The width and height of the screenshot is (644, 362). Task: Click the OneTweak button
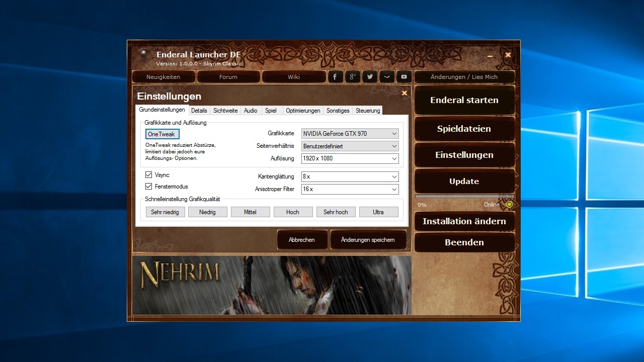point(162,134)
